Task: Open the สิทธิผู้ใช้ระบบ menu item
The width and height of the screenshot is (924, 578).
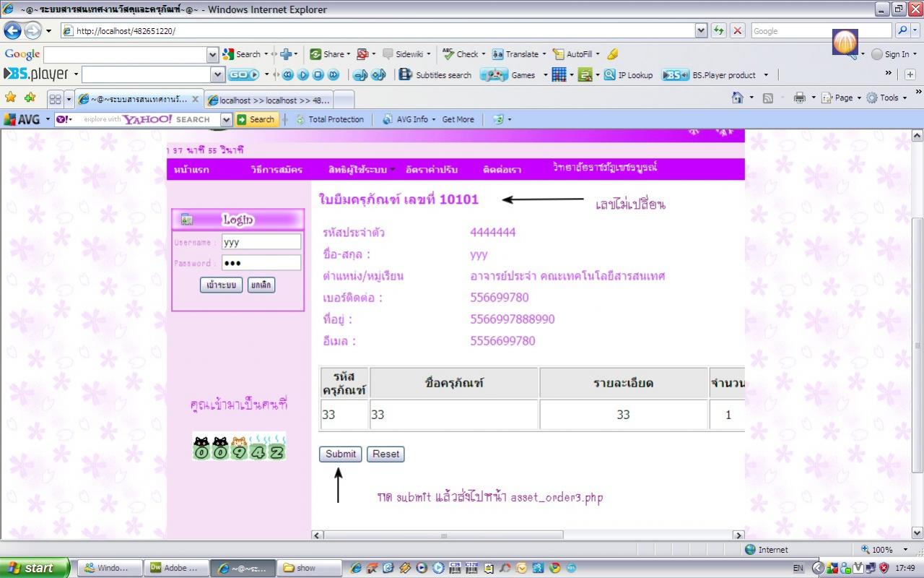Action: click(357, 170)
